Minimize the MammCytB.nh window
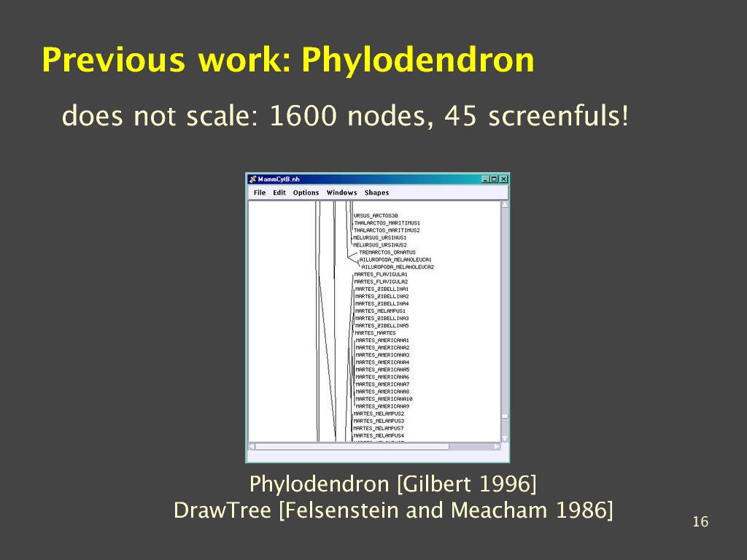The width and height of the screenshot is (747, 560). tap(486, 179)
